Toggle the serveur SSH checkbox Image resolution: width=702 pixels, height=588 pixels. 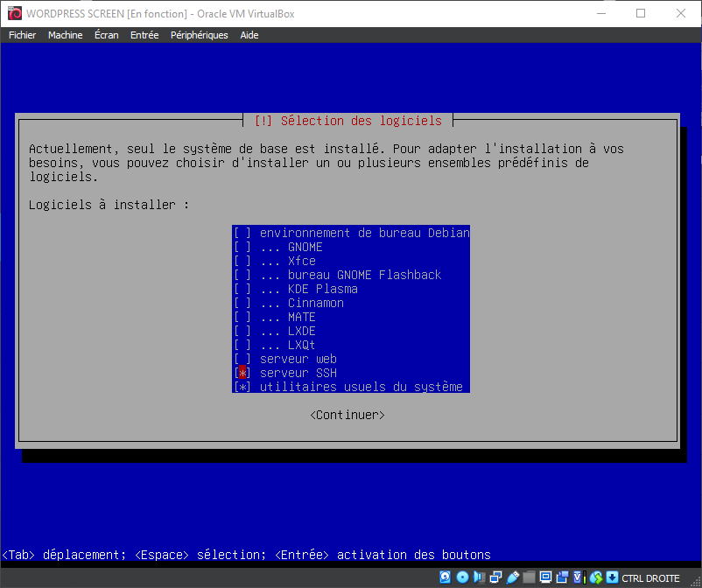[242, 373]
